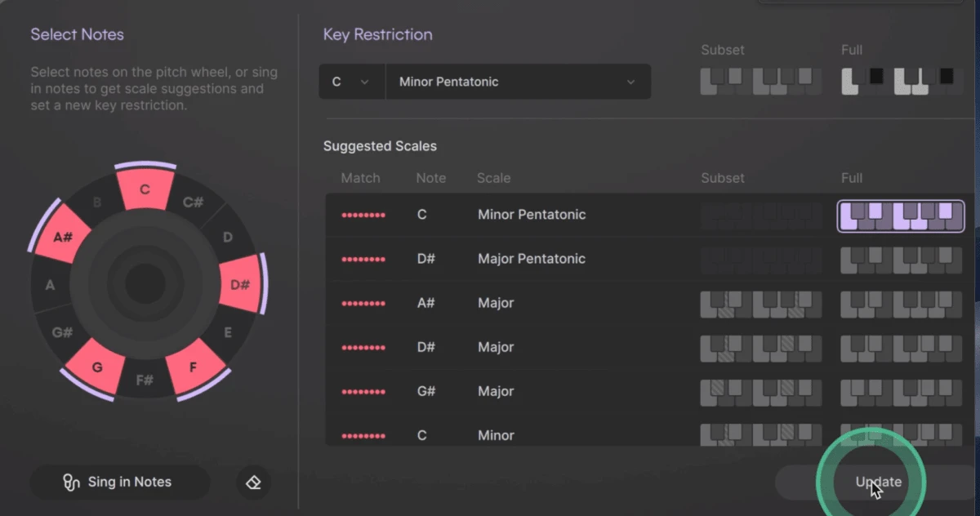Select the C Minor Full keyboard

coord(901,435)
